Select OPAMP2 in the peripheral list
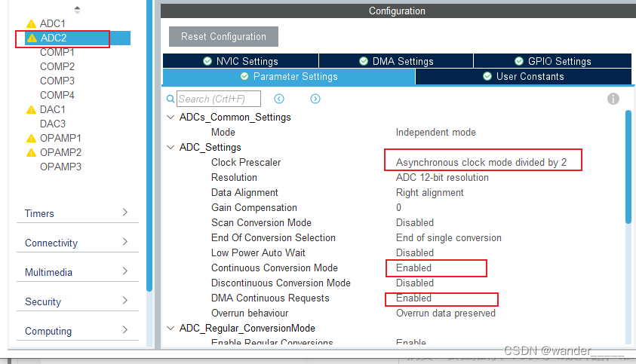The image size is (636, 364). click(x=60, y=152)
